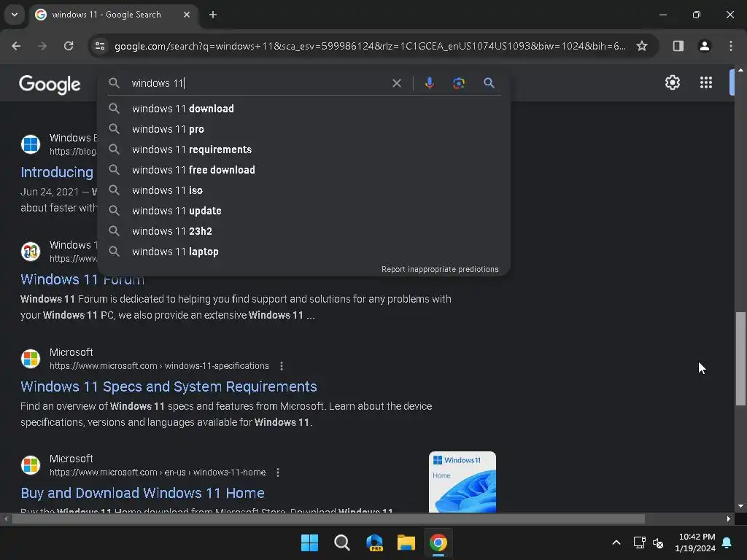Open the Google apps grid
The height and width of the screenshot is (560, 747).
[x=706, y=82]
